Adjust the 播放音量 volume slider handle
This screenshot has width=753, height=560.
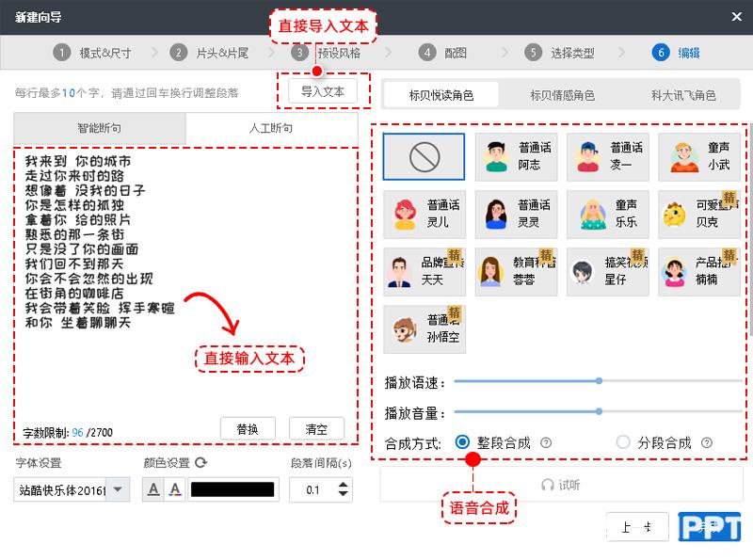599,411
